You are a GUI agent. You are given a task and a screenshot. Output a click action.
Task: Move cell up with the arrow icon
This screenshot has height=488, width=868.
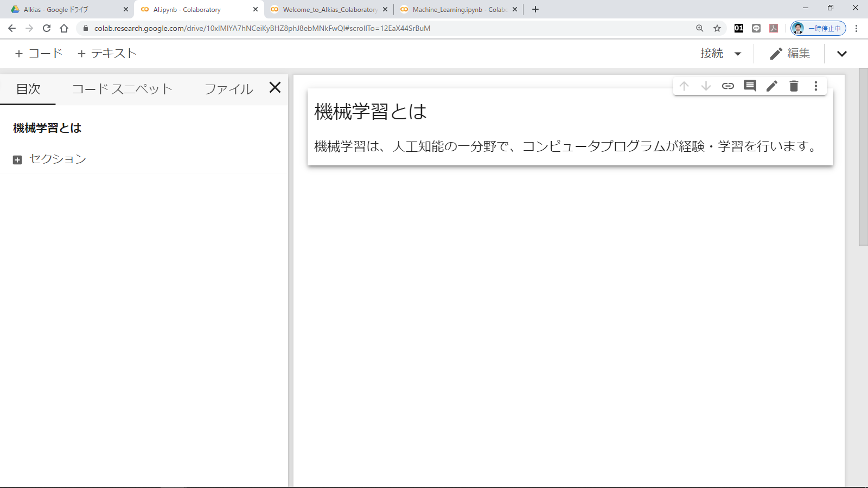[684, 86]
